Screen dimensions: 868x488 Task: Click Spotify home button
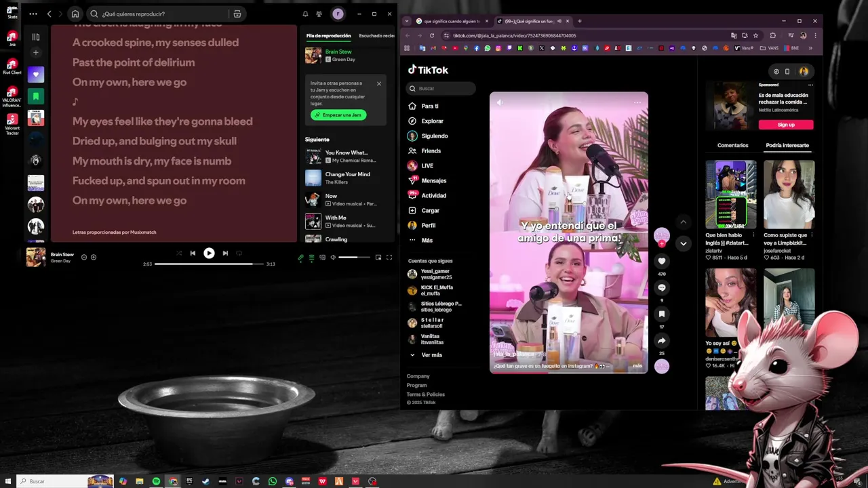coord(75,14)
